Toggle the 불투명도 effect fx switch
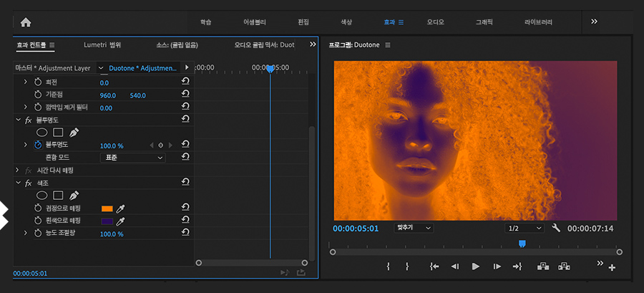644x293 pixels. 29,120
